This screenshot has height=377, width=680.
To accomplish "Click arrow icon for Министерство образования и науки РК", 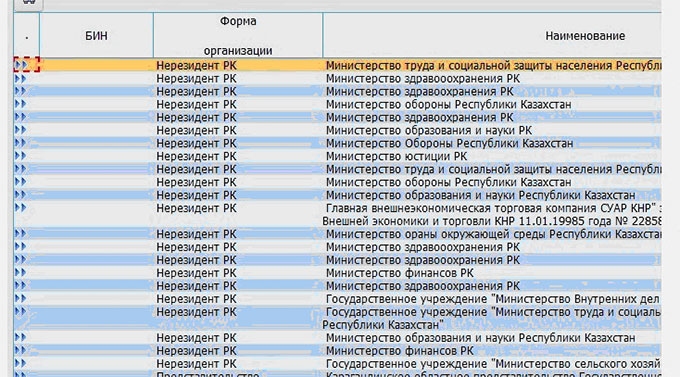I will [x=20, y=130].
